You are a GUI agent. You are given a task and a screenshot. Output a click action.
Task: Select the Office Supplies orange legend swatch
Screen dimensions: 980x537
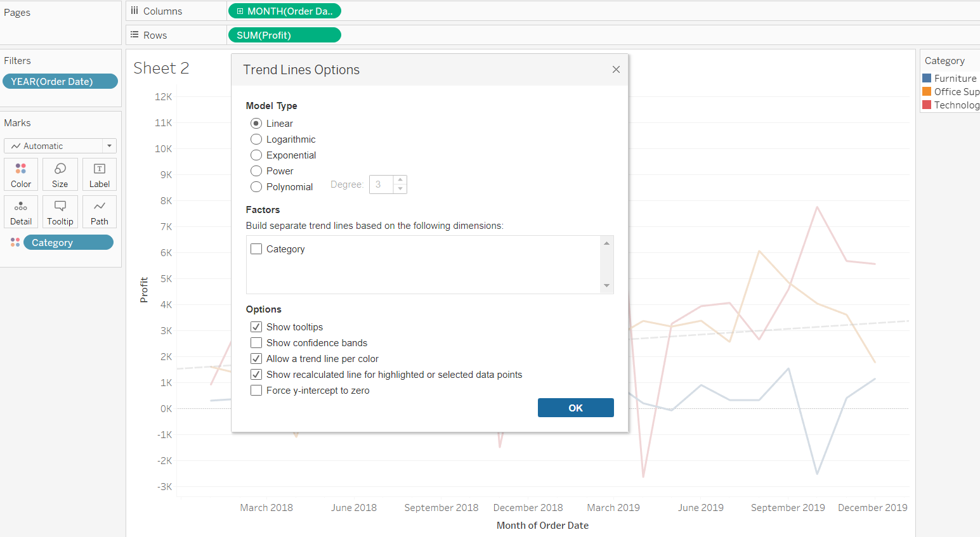927,91
